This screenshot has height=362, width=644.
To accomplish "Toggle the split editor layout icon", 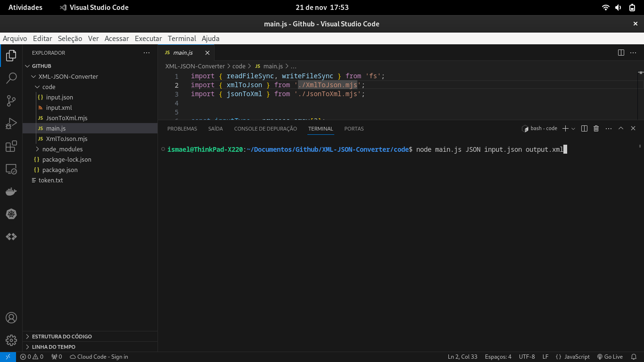I will (x=620, y=52).
